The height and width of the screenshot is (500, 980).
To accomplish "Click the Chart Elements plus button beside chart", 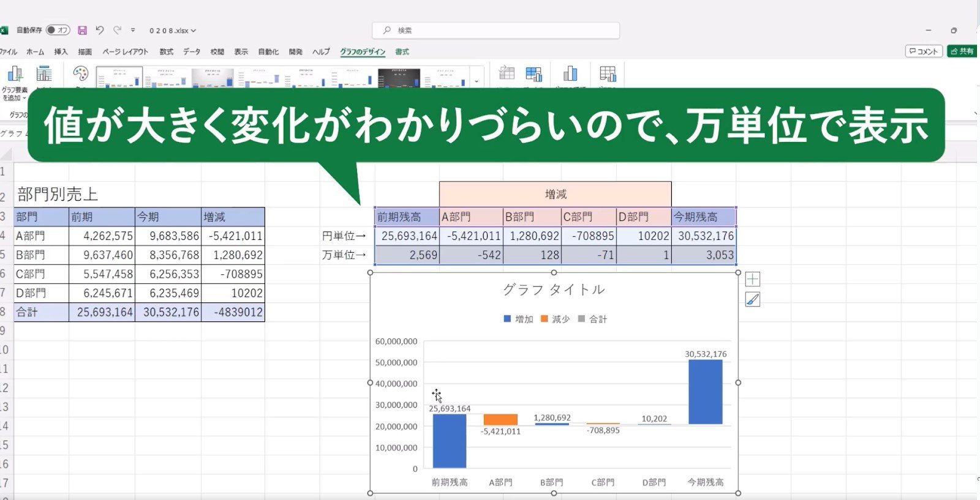I will (x=752, y=280).
